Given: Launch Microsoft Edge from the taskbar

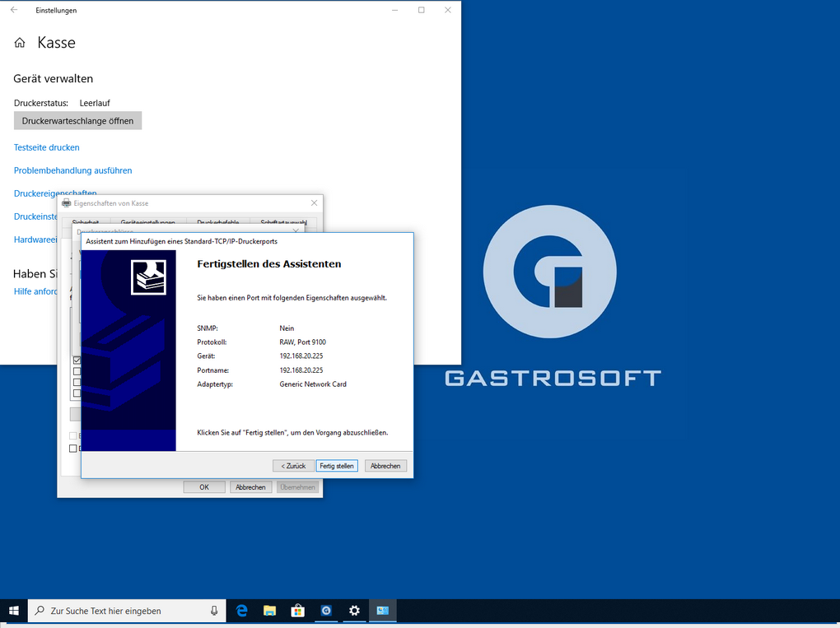Looking at the screenshot, I should (x=241, y=611).
